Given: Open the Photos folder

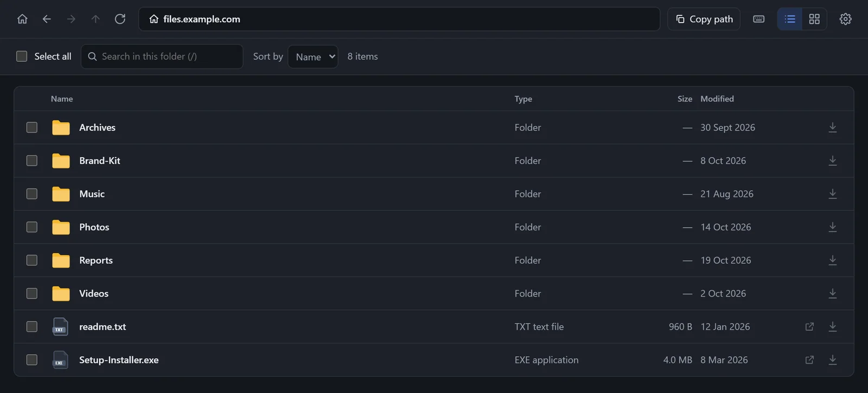Looking at the screenshot, I should tap(94, 227).
